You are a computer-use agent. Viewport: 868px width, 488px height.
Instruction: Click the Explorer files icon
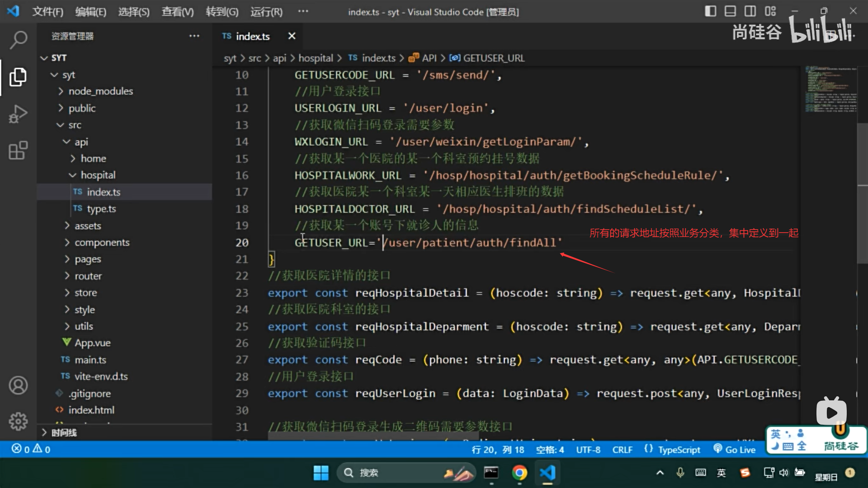(18, 77)
